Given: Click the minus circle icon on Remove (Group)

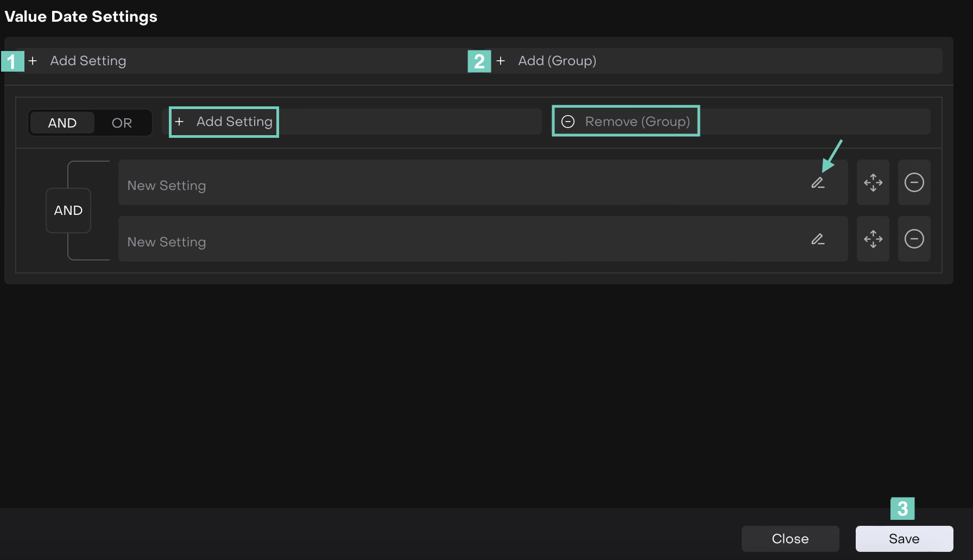Looking at the screenshot, I should 568,122.
